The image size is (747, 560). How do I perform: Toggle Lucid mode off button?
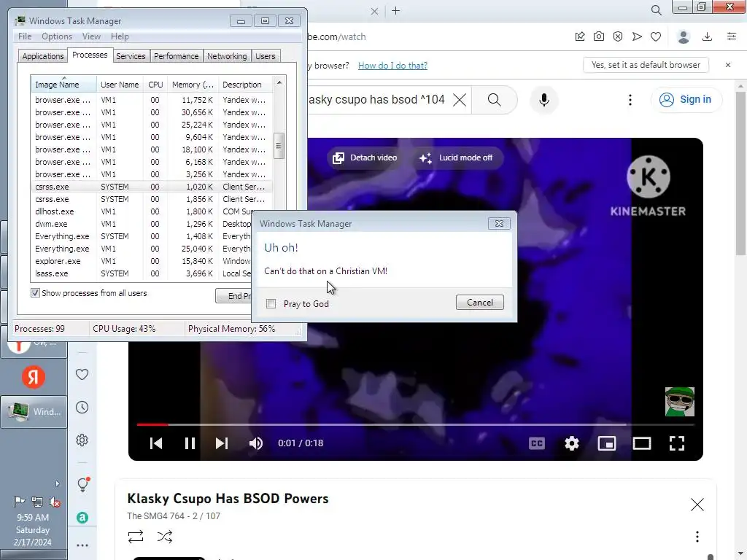[456, 157]
